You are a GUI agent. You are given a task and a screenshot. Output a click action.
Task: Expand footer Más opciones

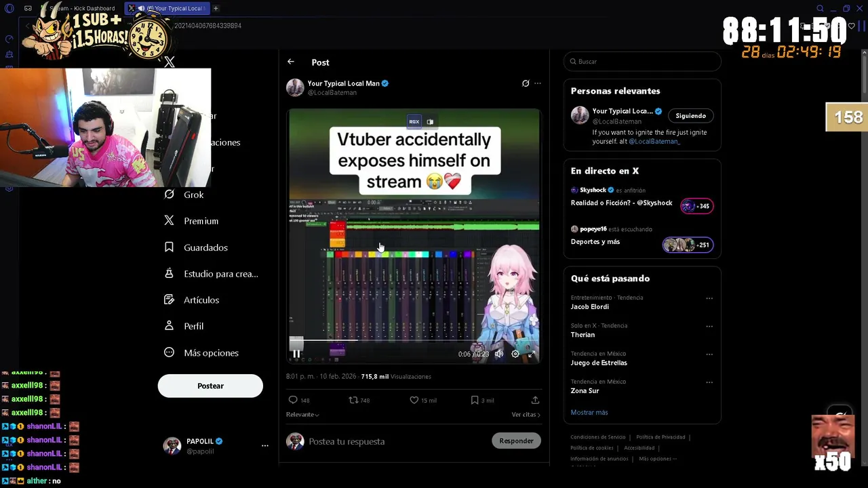[658, 459]
